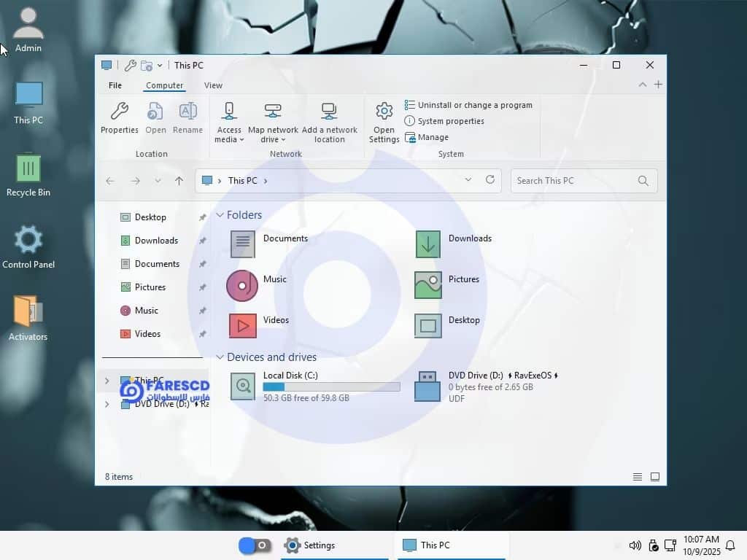Open System properties from the ribbon
The height and width of the screenshot is (560, 747).
[450, 121]
